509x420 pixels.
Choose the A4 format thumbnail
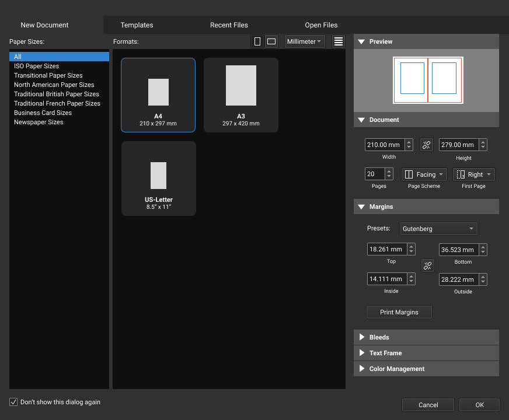click(158, 95)
